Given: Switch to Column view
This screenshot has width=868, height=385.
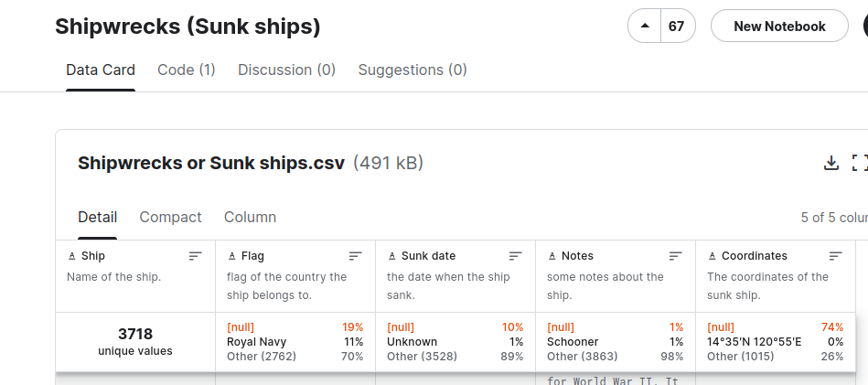Looking at the screenshot, I should 250,217.
